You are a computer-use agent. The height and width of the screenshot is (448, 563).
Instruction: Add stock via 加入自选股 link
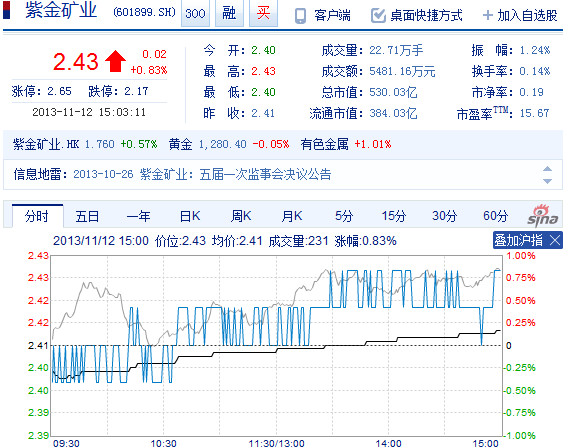[x=527, y=15]
